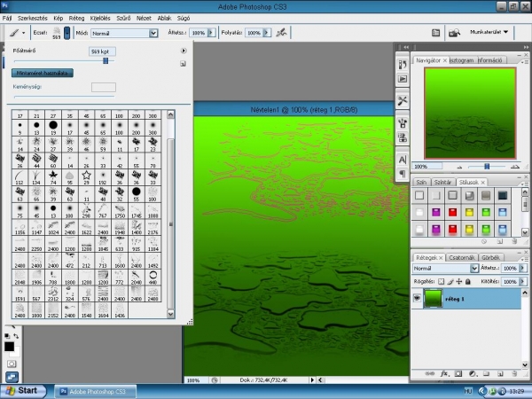Click down arrow of brush list scrollbar
Image resolution: width=532 pixels, height=399 pixels.
[x=170, y=314]
